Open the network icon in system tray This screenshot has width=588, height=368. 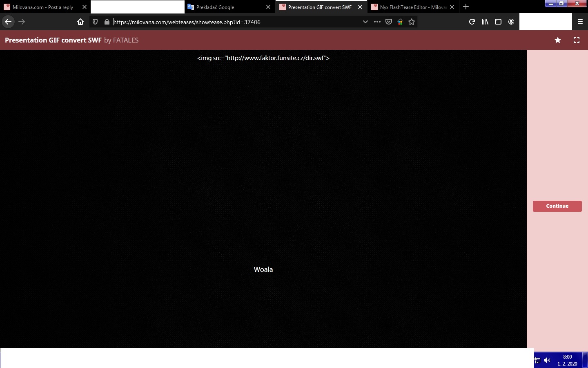[x=538, y=360]
